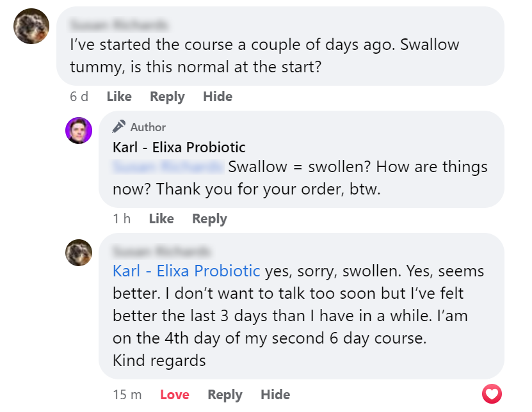Reply to the 'Swallow tummy' comment
The width and height of the screenshot is (532, 412).
[167, 97]
